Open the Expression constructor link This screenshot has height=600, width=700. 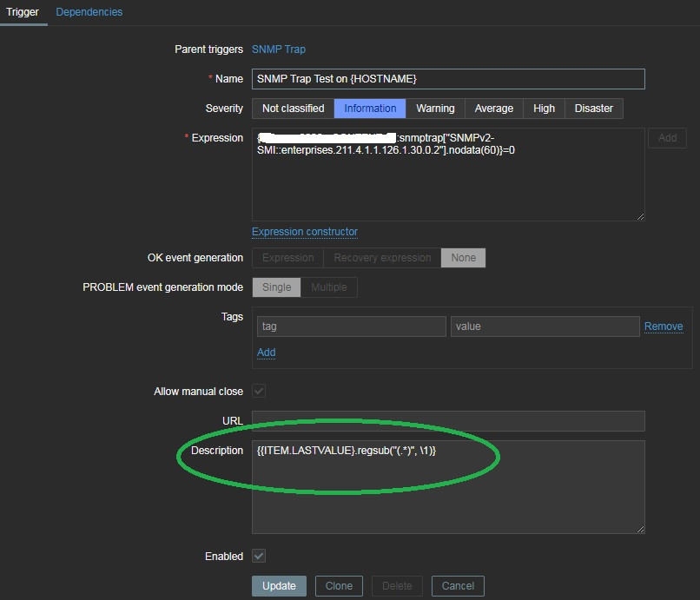(x=305, y=232)
